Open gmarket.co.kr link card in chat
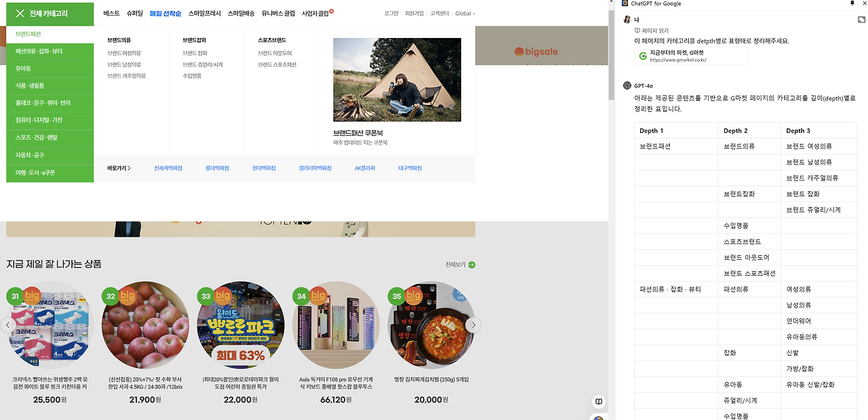The height and width of the screenshot is (420, 868). point(690,56)
